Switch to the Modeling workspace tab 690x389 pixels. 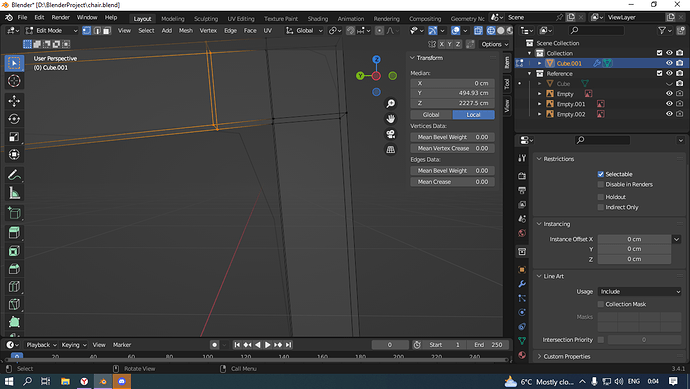(172, 18)
